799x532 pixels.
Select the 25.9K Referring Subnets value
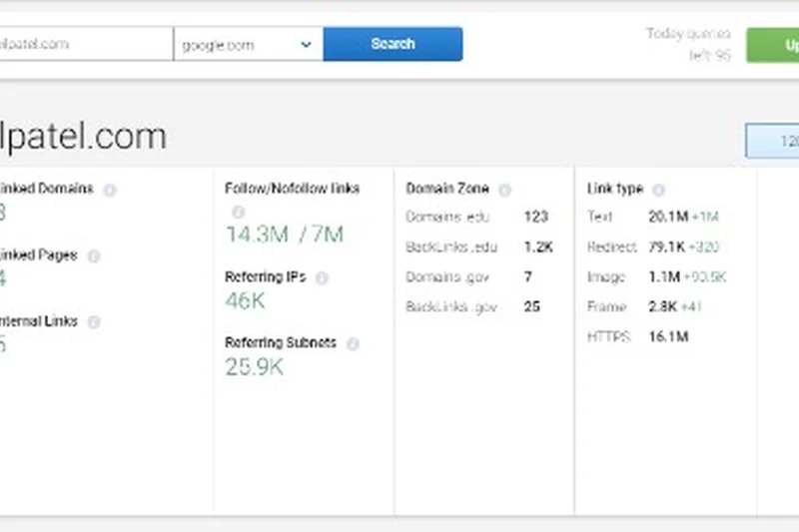coord(255,367)
